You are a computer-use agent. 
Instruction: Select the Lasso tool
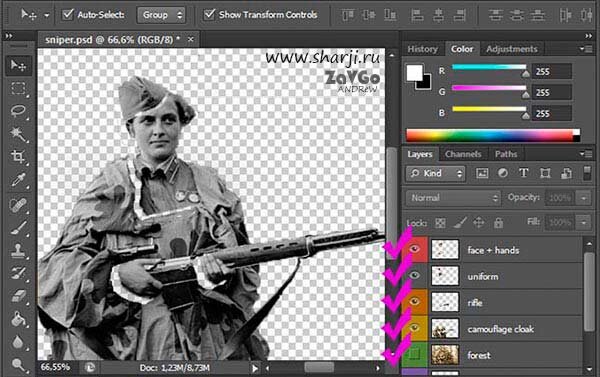pyautogui.click(x=18, y=111)
